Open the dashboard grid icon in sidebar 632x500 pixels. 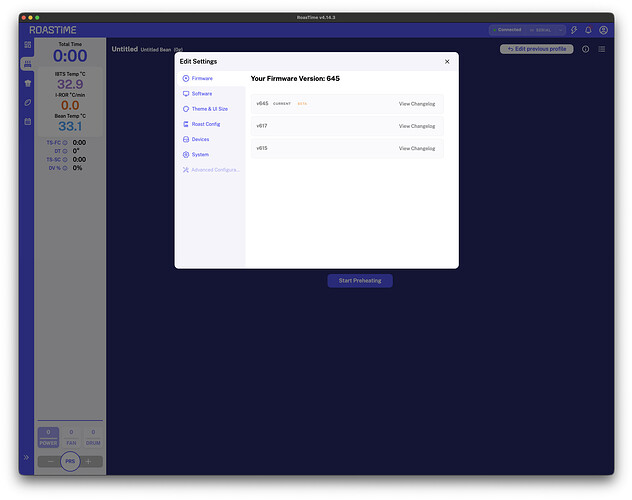click(27, 45)
